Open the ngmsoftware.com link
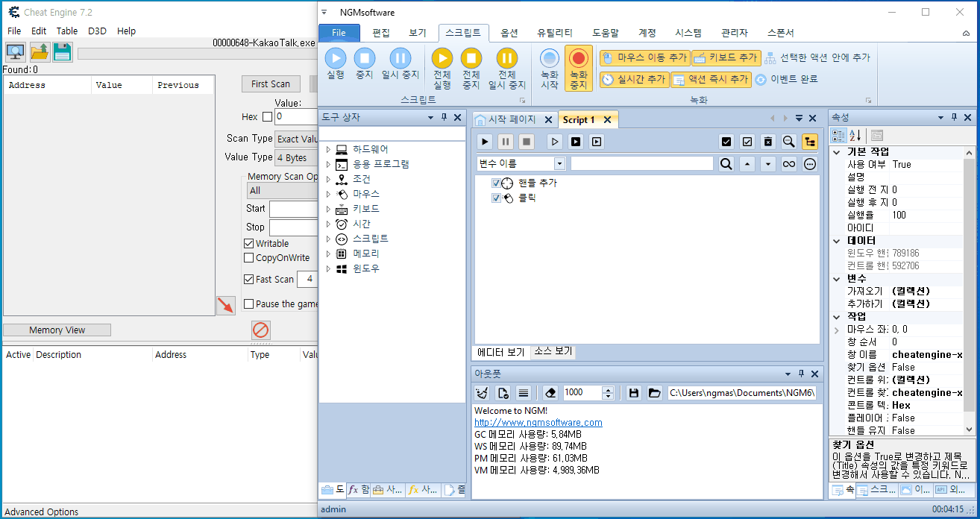This screenshot has width=980, height=519. 538,422
